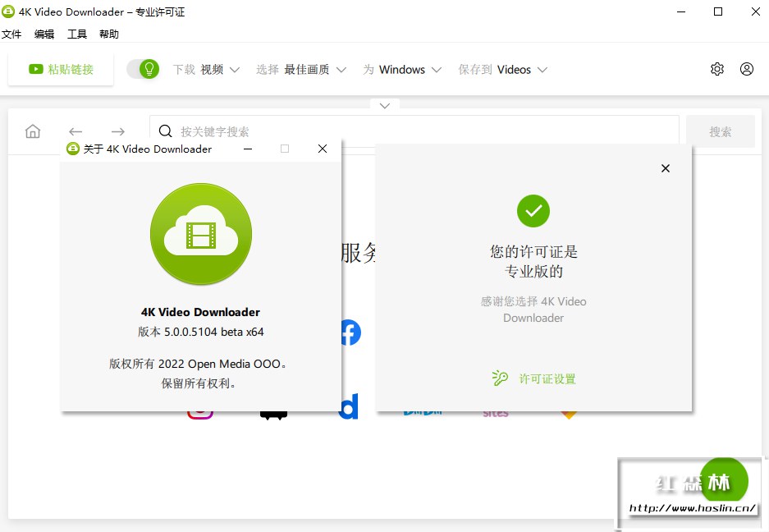Open the quality 最佳画质 dropdown
Image resolution: width=769 pixels, height=532 pixels.
(301, 70)
